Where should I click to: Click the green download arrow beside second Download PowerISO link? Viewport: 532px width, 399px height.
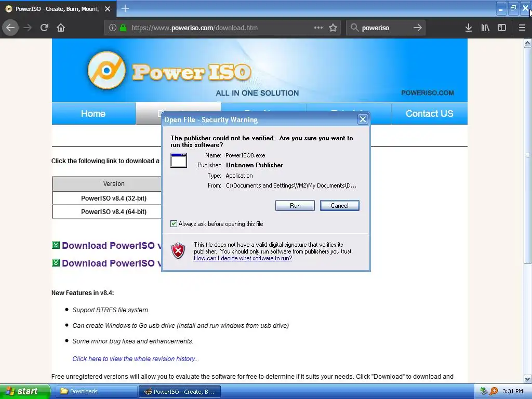pyautogui.click(x=56, y=262)
